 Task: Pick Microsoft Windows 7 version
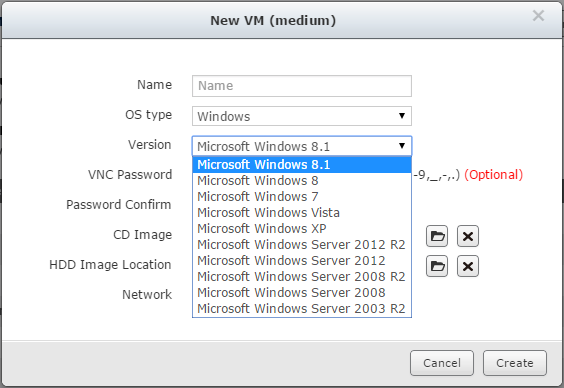(302, 197)
